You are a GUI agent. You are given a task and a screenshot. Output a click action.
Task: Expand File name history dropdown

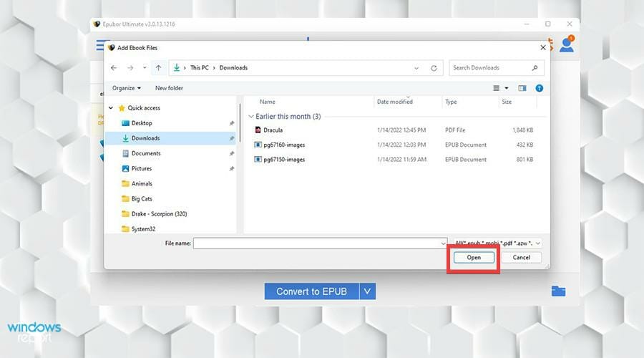[443, 243]
